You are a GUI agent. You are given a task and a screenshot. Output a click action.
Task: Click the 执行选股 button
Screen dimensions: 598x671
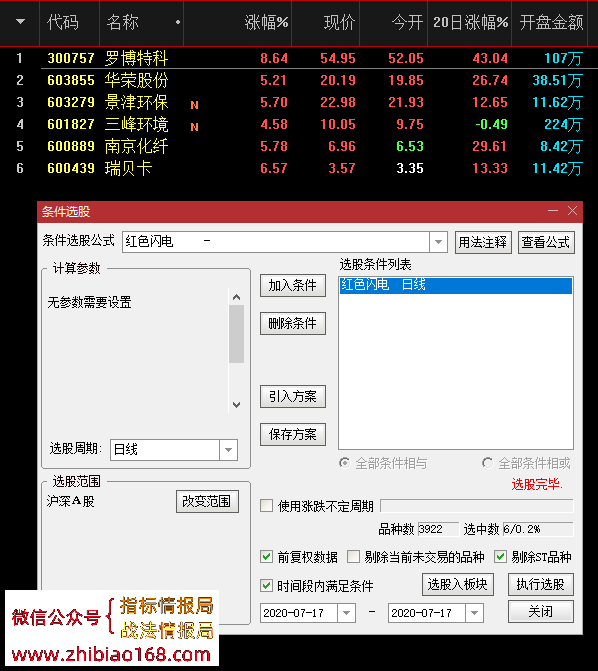coord(541,585)
